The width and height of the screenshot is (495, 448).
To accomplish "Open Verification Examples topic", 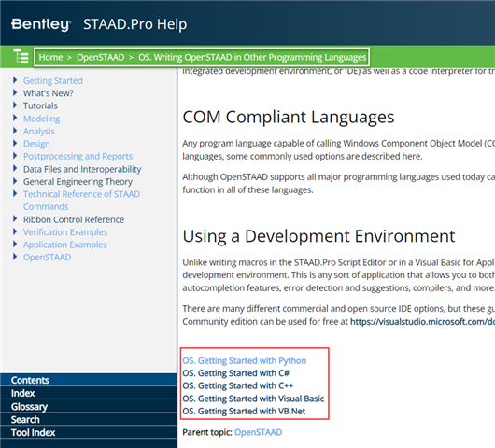I will coord(65,232).
